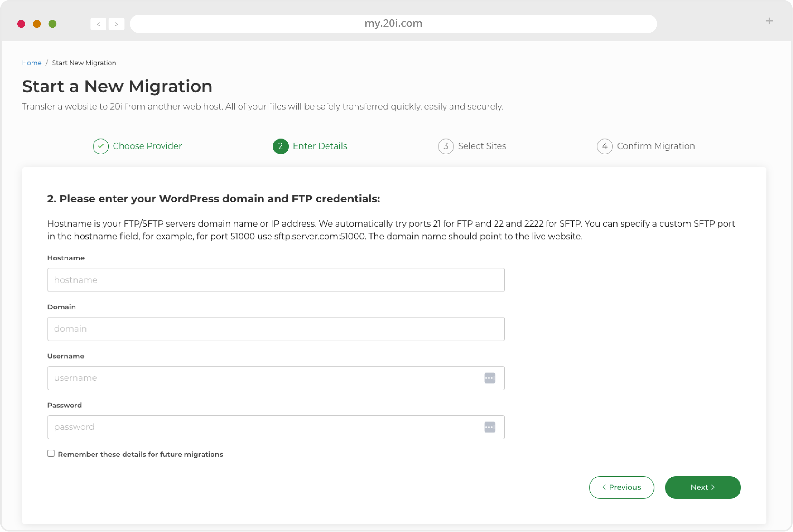The height and width of the screenshot is (532, 793).
Task: Click the Start New Migration breadcrumb item
Action: click(x=84, y=62)
